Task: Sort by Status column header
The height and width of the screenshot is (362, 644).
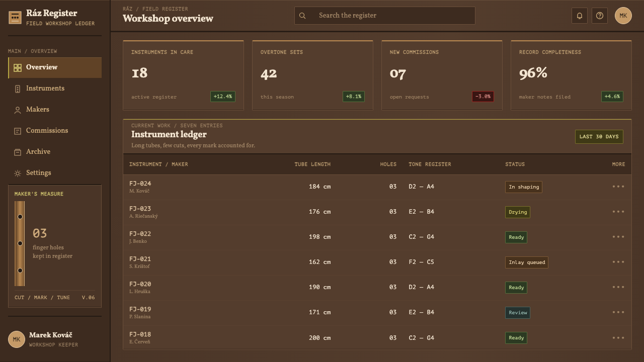Action: click(x=515, y=164)
